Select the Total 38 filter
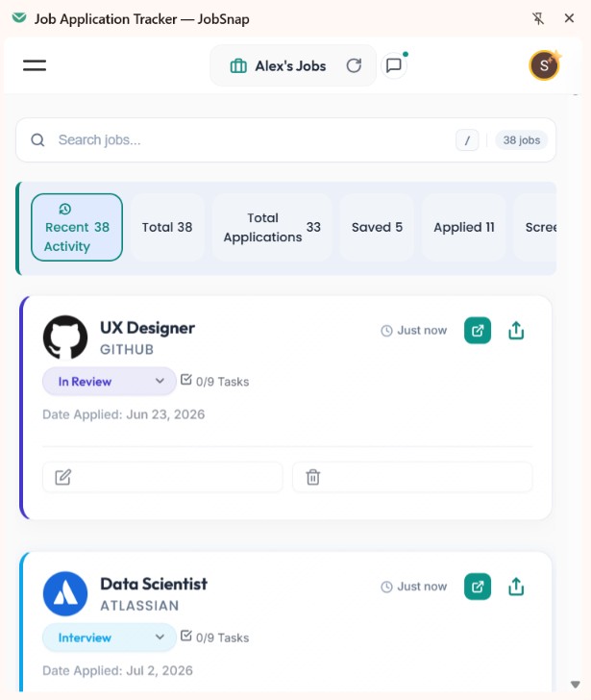 [167, 227]
